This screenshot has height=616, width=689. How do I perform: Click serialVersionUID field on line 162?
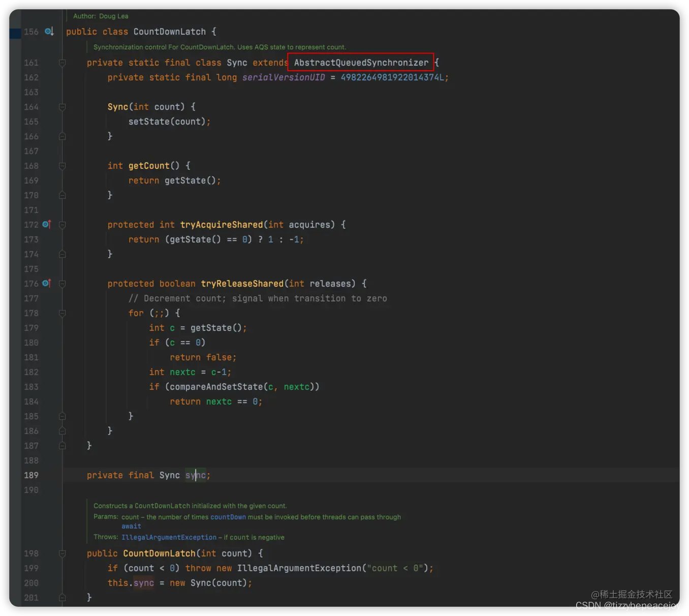coord(284,77)
